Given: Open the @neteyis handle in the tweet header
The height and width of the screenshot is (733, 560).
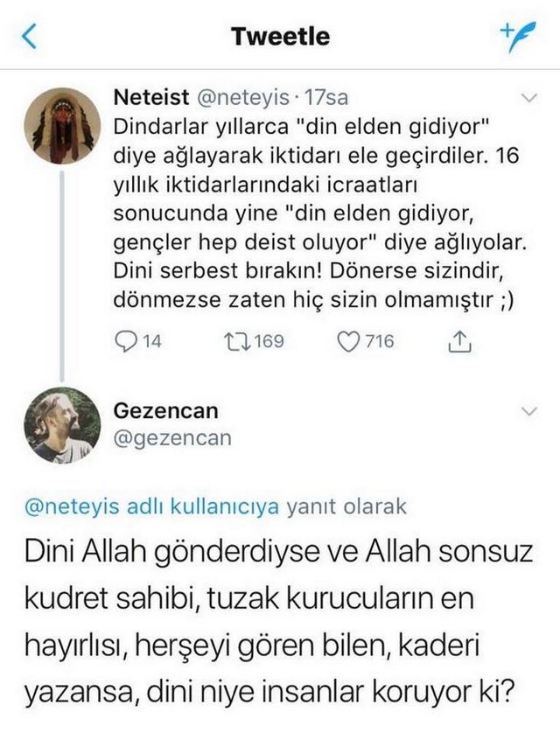Looking at the screenshot, I should (x=244, y=98).
